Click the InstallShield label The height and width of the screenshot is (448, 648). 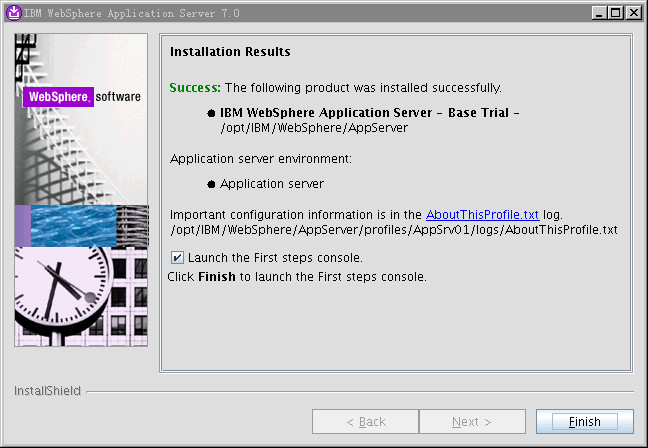[x=47, y=391]
